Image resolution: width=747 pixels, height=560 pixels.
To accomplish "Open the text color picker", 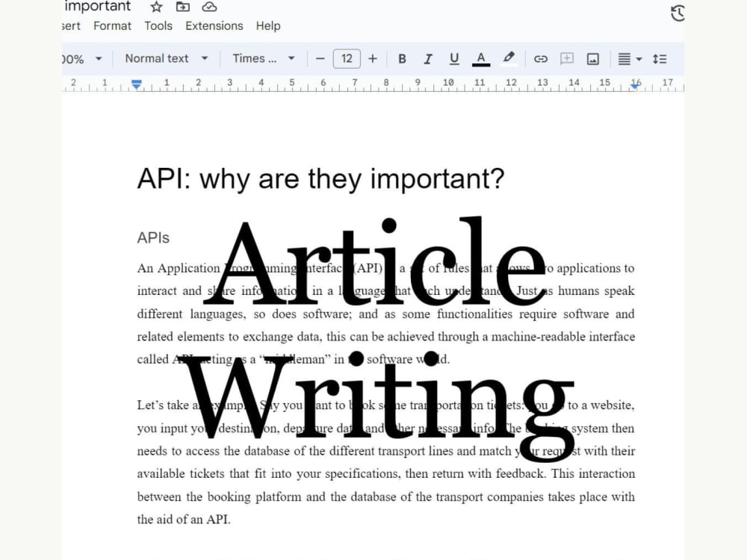I will pos(481,59).
